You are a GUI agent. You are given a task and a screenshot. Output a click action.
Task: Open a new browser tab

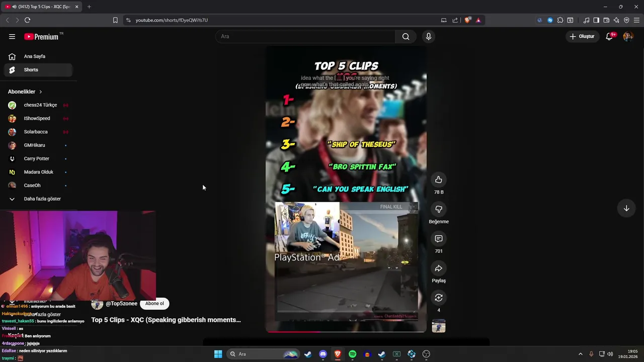point(89,7)
